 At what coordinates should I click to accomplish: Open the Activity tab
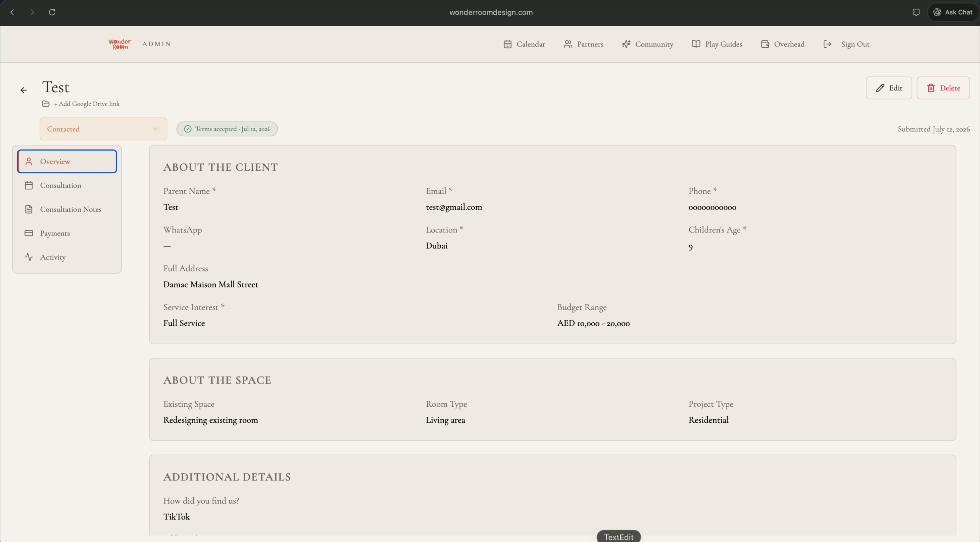tap(67, 257)
